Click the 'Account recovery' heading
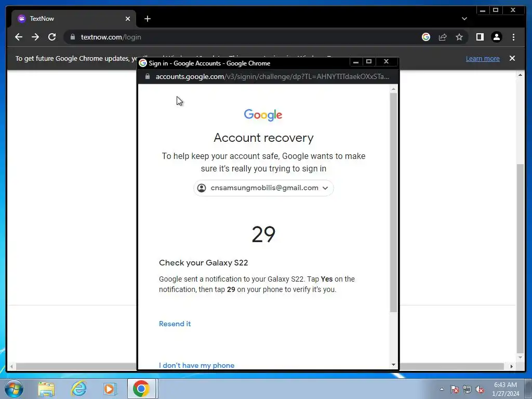 point(263,138)
